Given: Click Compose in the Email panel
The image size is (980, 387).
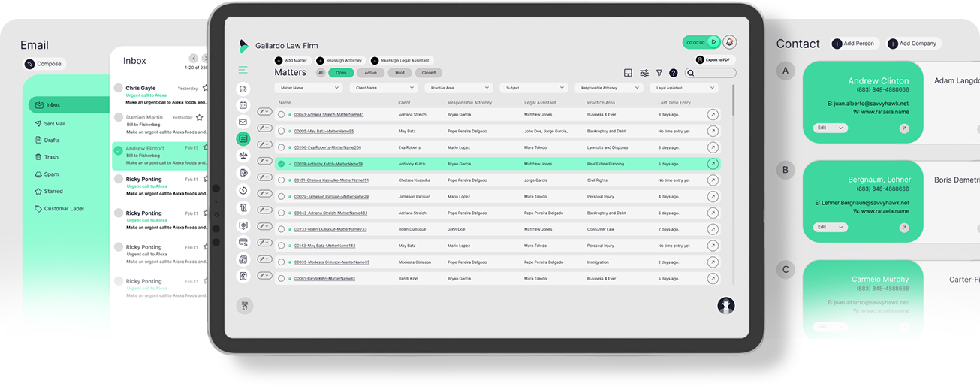Looking at the screenshot, I should point(44,64).
